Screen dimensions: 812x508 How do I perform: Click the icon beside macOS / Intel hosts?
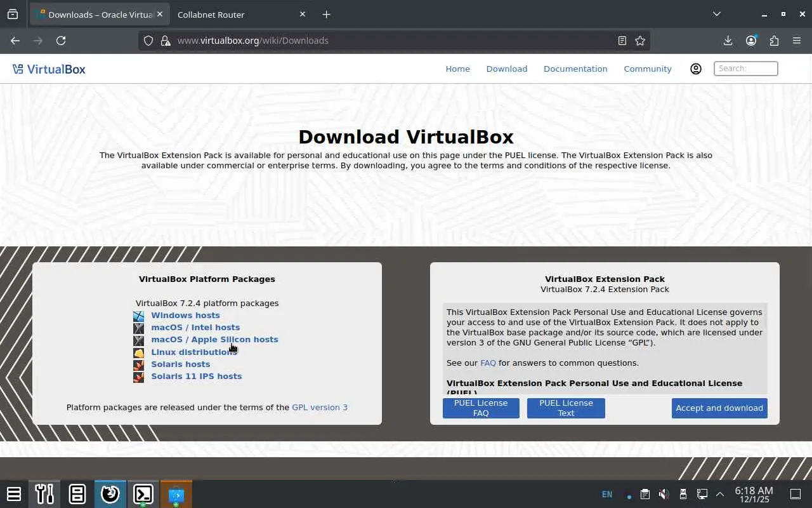pyautogui.click(x=138, y=328)
